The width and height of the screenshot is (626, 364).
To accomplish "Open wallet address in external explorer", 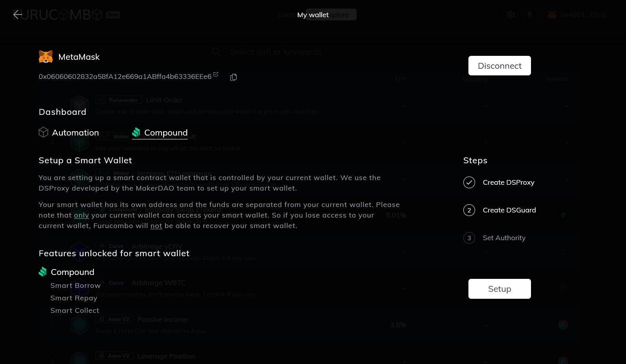I will click(x=216, y=74).
